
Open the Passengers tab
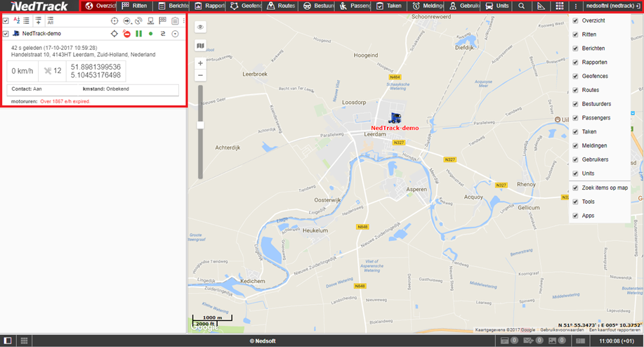coord(354,6)
